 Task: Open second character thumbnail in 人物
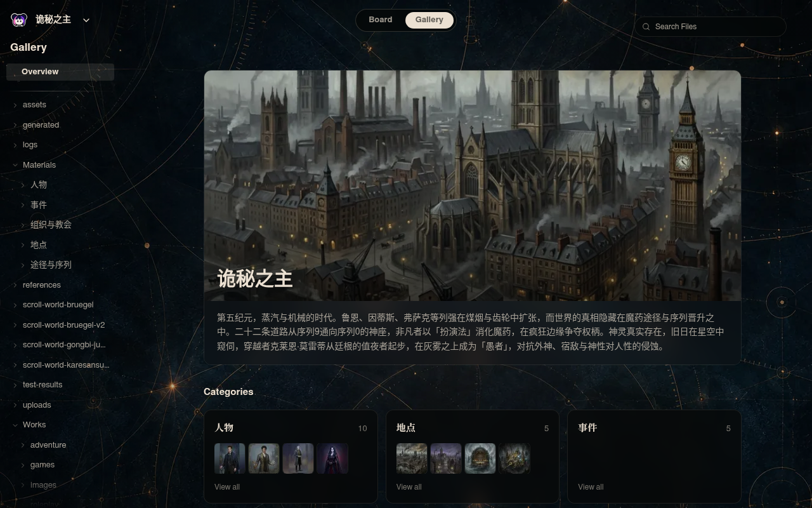(264, 458)
